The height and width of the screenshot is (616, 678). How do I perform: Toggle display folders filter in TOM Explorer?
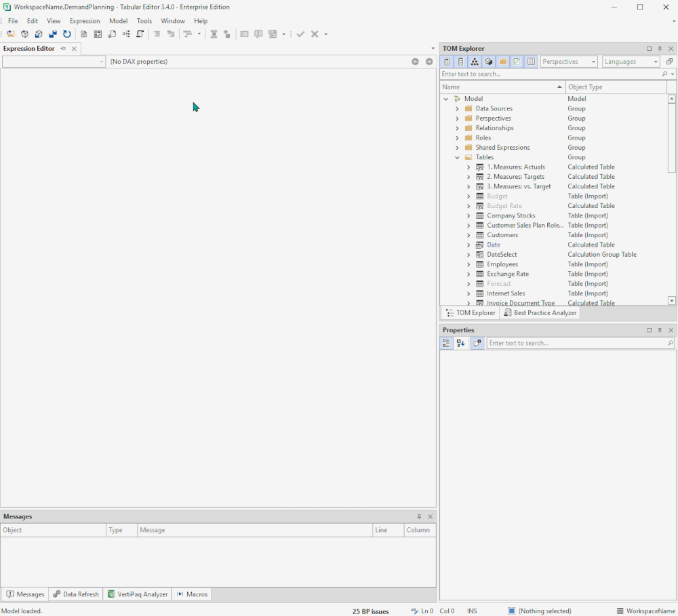(x=502, y=61)
